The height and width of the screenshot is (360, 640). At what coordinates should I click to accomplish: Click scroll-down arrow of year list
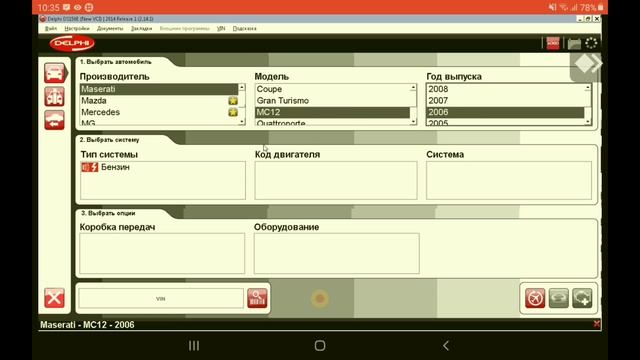pyautogui.click(x=587, y=122)
